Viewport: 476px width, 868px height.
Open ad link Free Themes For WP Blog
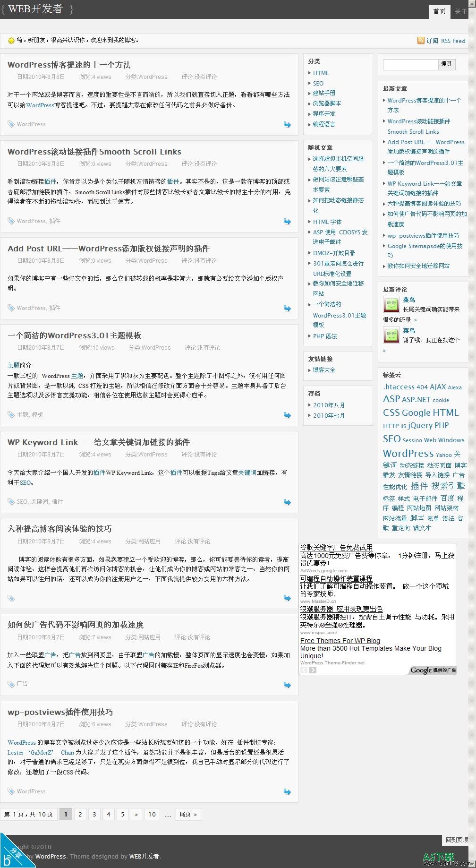[x=340, y=641]
